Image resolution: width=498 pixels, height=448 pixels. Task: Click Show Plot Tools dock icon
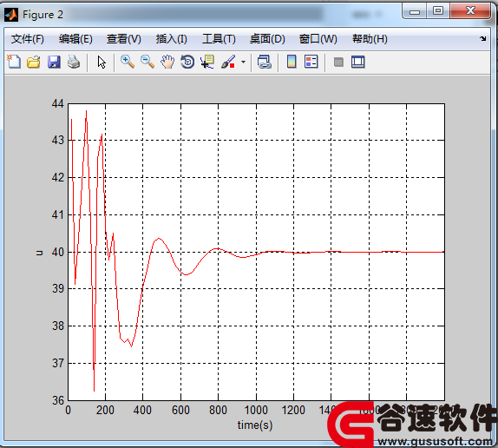(x=358, y=62)
